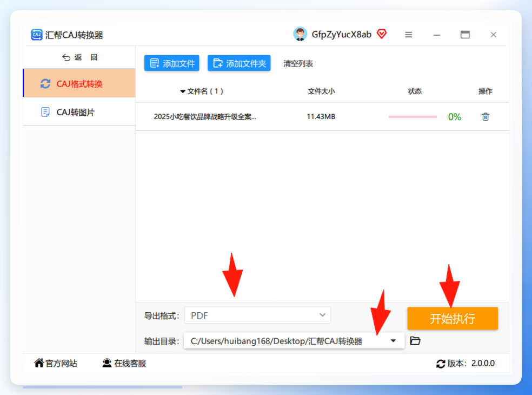Click the 版本: 2.0.0.0 text
532x395 pixels.
[x=471, y=364]
